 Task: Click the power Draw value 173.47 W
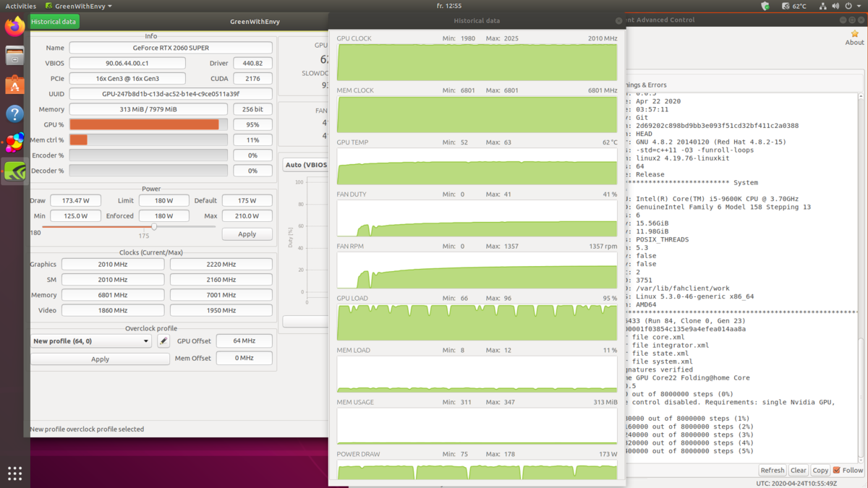(75, 200)
